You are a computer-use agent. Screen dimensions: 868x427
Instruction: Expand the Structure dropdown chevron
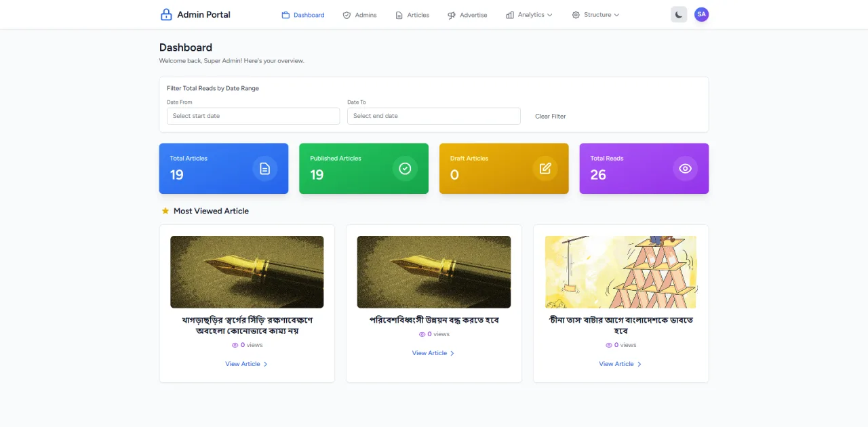(616, 15)
